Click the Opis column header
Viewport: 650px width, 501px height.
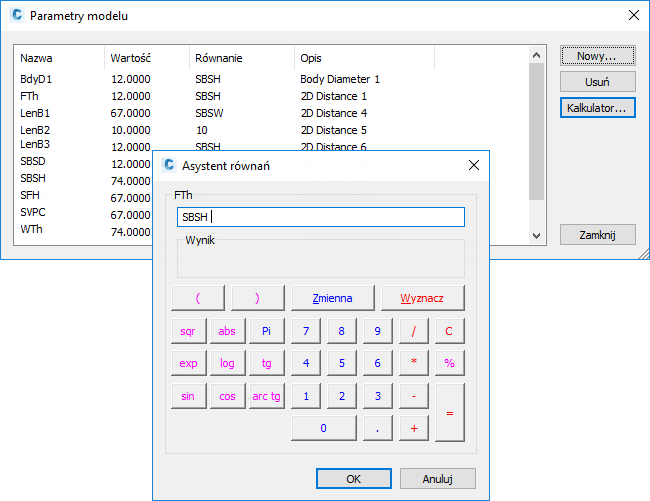click(x=364, y=58)
